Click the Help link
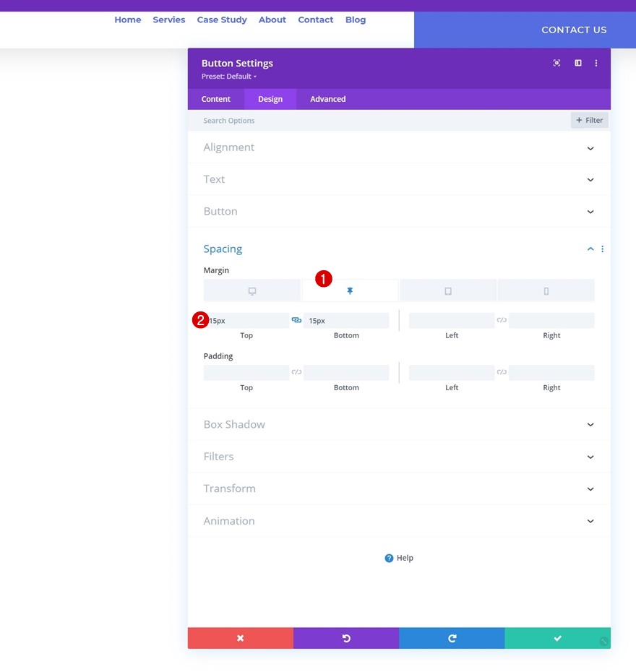The image size is (636, 672). 399,558
